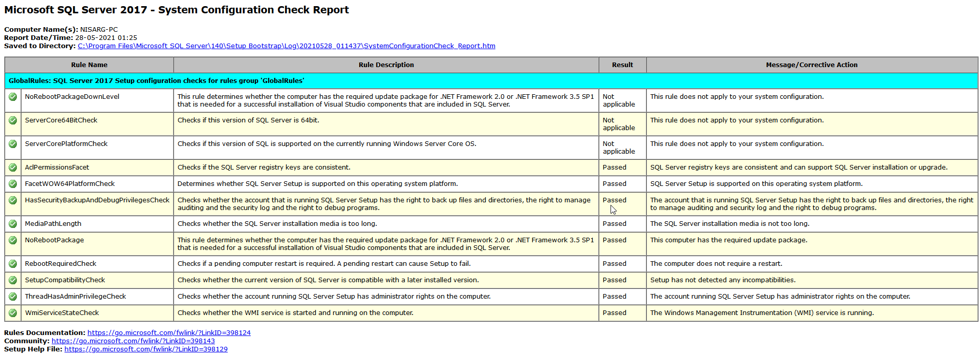Click status icon for ThreadHasAdminPrivilegeCheck

tap(13, 297)
